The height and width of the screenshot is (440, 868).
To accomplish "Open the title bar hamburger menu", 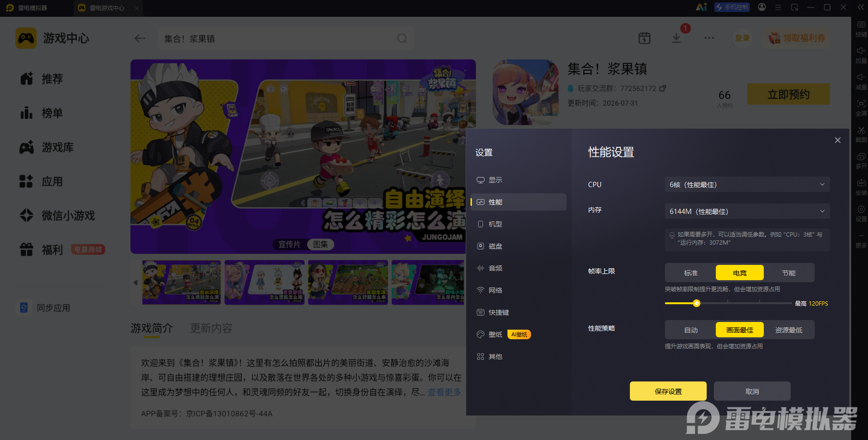I will (778, 7).
